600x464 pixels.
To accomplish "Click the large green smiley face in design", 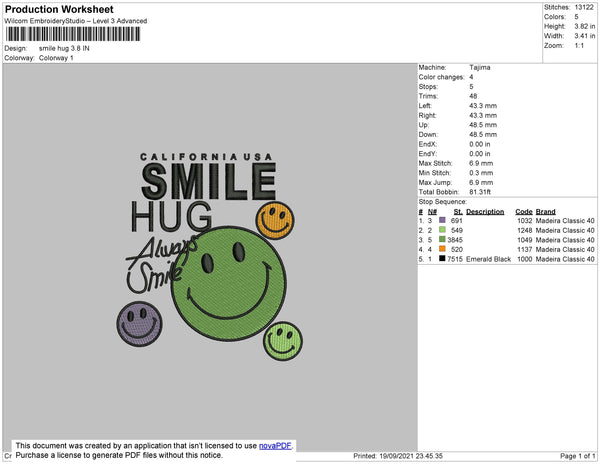I will 229,283.
